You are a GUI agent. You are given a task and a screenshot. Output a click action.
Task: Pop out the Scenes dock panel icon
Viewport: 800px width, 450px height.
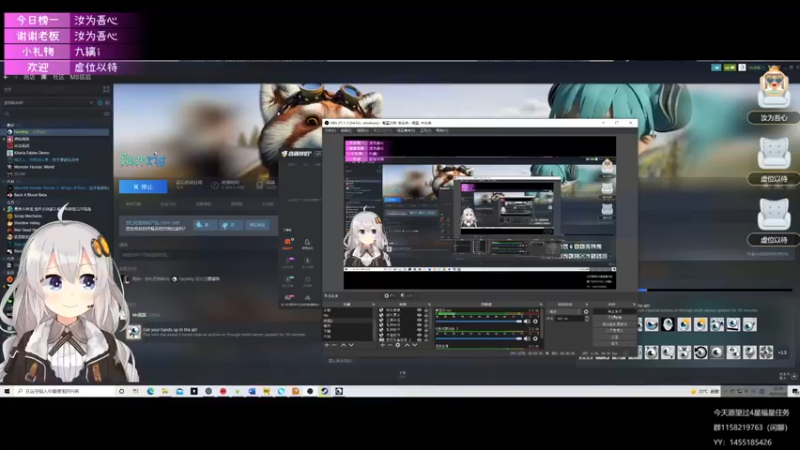tap(373, 305)
